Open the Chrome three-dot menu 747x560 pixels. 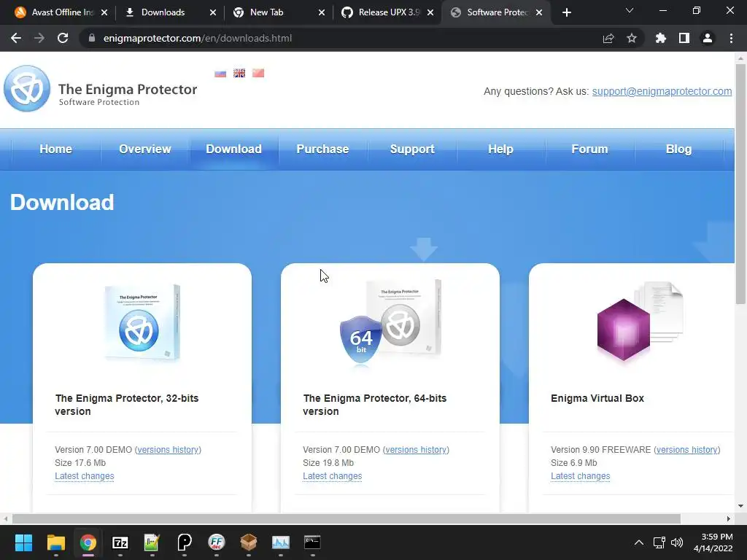click(731, 38)
